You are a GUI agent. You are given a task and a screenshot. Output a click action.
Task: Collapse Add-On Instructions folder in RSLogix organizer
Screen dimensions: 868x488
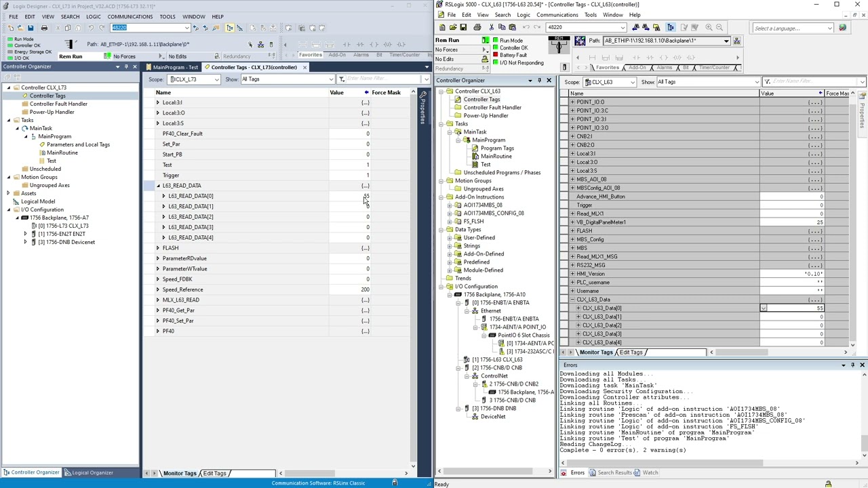441,197
